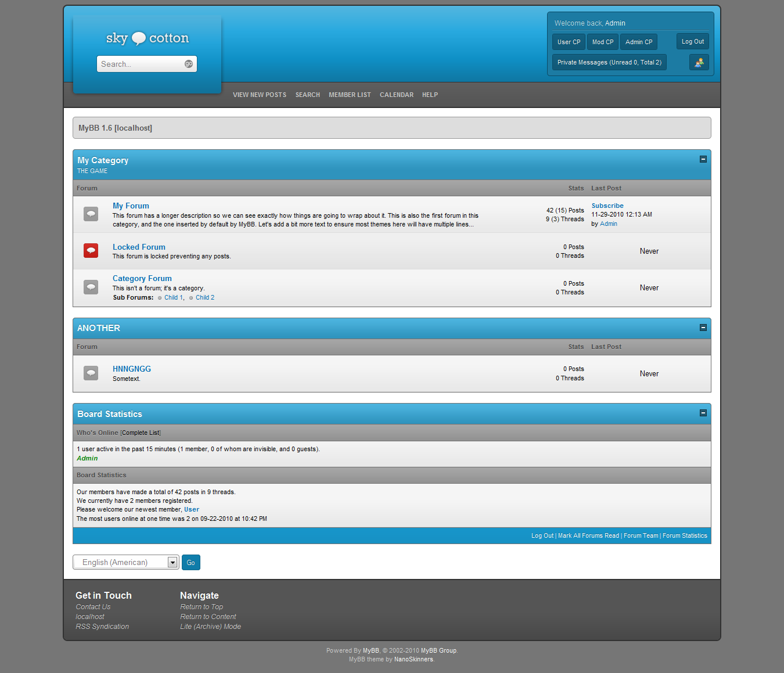Image resolution: width=784 pixels, height=673 pixels.
Task: Collapse the ANOTHER category section
Action: (703, 327)
